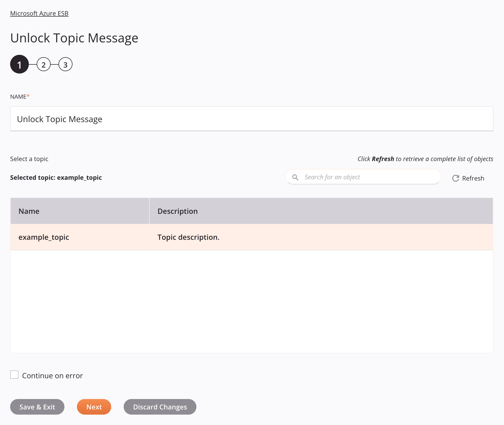Click the Next button to proceed
Screen dimensions: 504x425
tap(94, 407)
